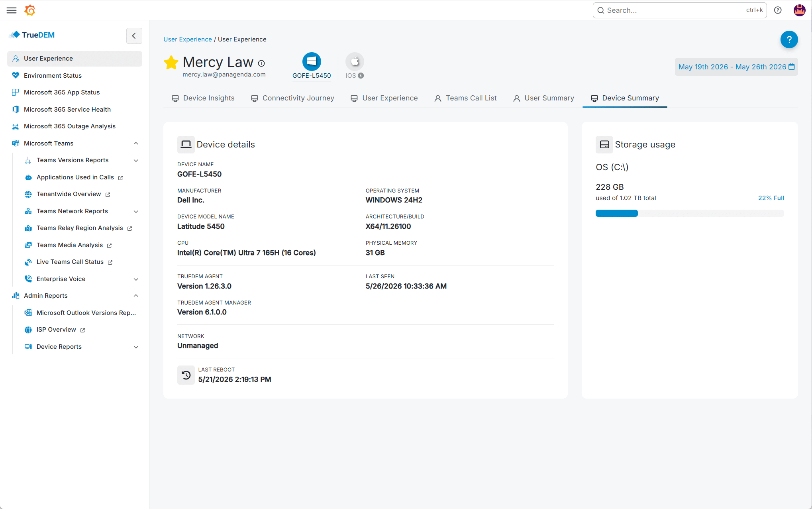The height and width of the screenshot is (509, 812).
Task: Expand Teams Network Reports submenu
Action: point(136,211)
